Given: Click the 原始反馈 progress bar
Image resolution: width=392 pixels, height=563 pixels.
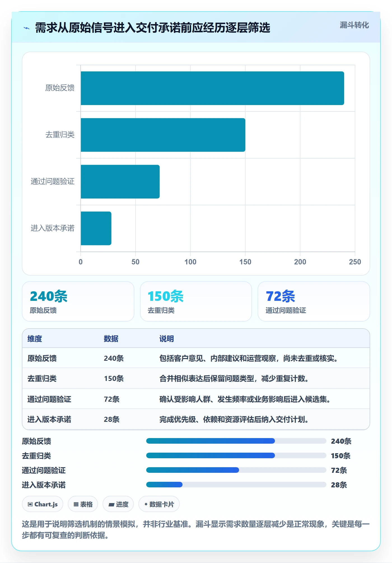Looking at the screenshot, I should (x=236, y=441).
